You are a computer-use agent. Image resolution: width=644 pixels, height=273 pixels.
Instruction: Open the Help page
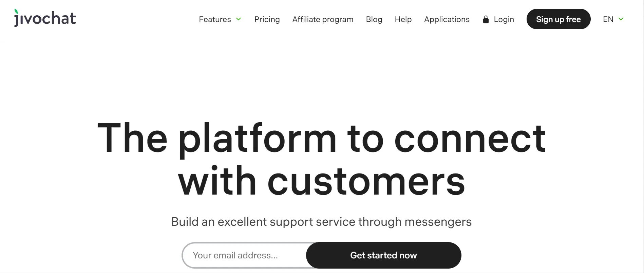pos(403,19)
